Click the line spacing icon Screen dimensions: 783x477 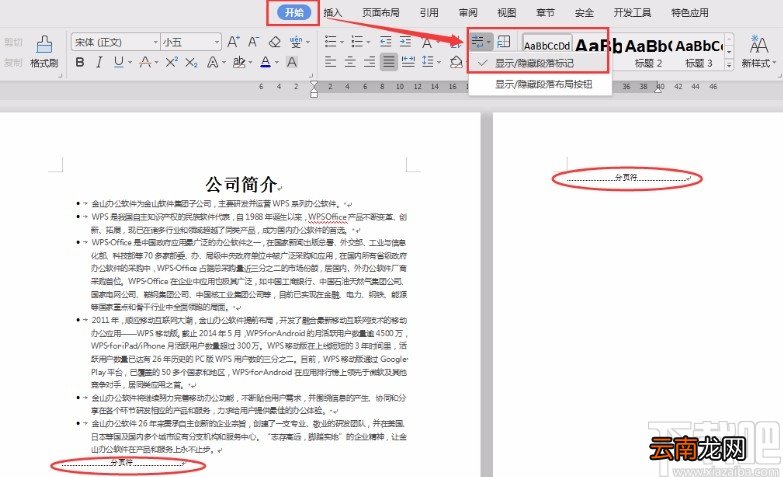[427, 62]
